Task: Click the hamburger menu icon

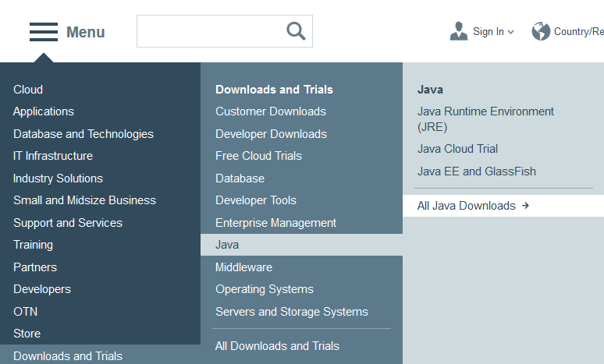Action: coord(44,32)
